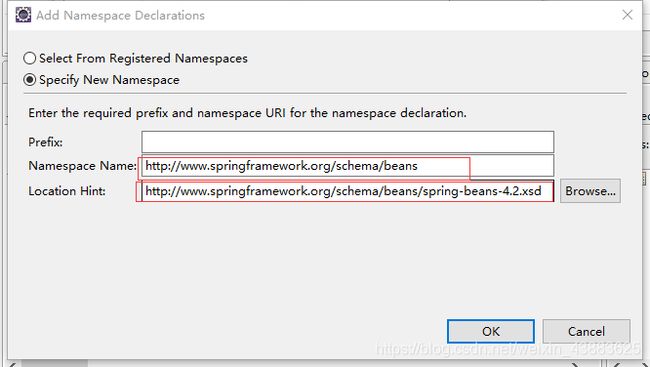
Task: Dismiss the dialog with Cancel
Action: (x=586, y=331)
